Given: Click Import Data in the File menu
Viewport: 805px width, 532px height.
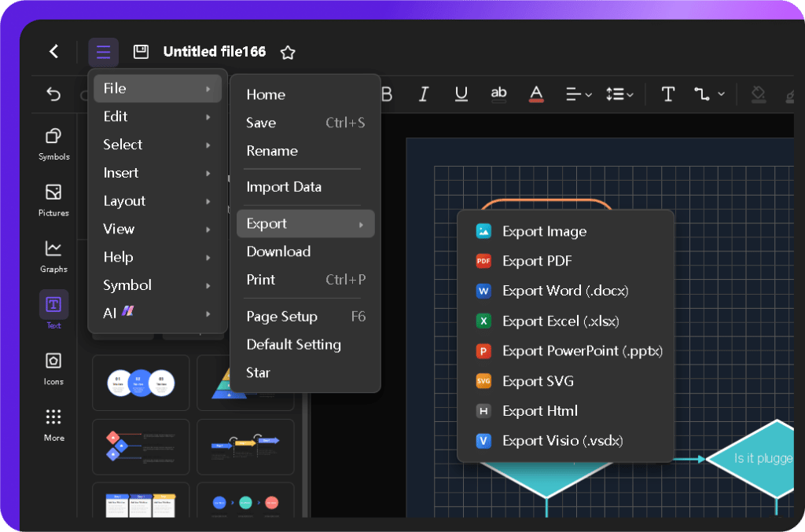Looking at the screenshot, I should tap(283, 187).
